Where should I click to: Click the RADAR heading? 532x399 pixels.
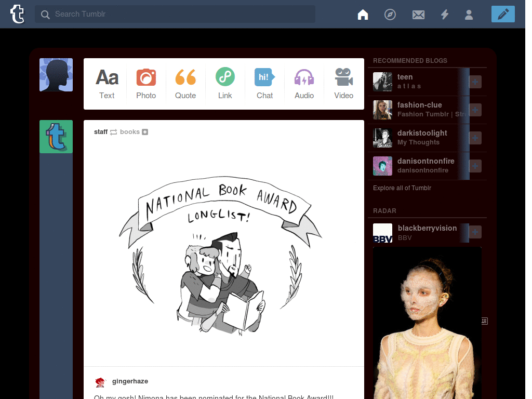[x=384, y=211]
